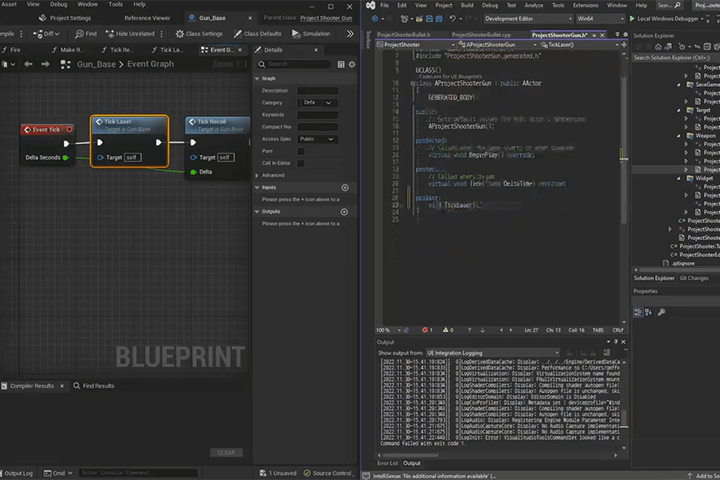Click the Tick Recoil Delta input pin

[193, 172]
